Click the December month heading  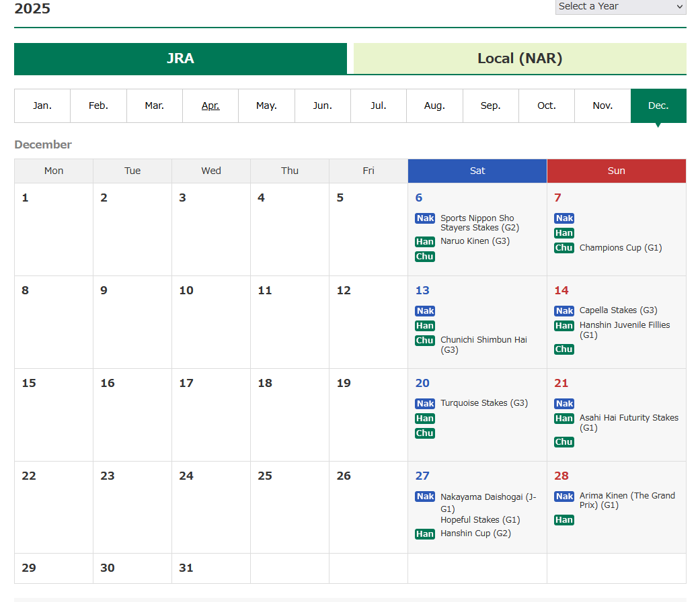pos(43,145)
